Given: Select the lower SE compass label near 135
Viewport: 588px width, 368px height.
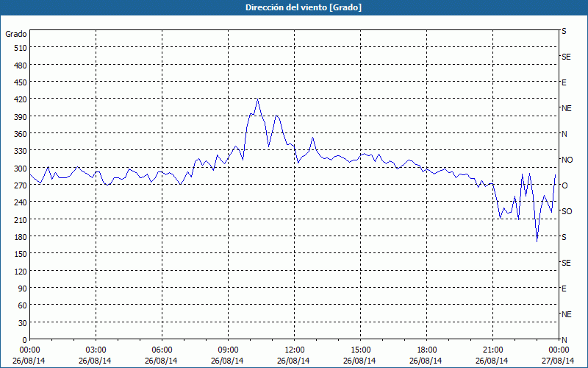Looking at the screenshot, I should tap(566, 263).
